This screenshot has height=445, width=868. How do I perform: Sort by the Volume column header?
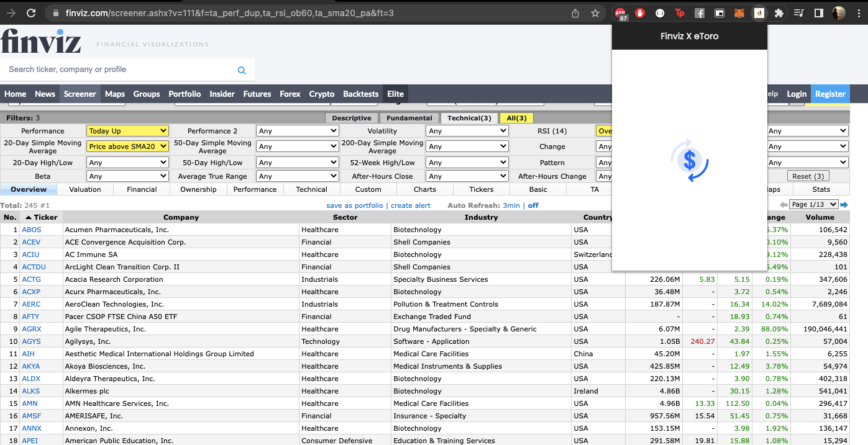(x=820, y=217)
